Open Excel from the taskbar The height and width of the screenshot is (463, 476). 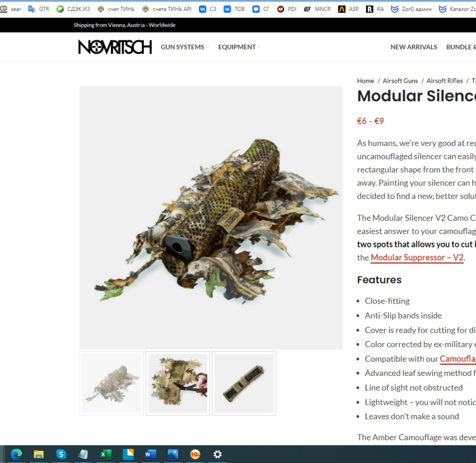[106, 454]
